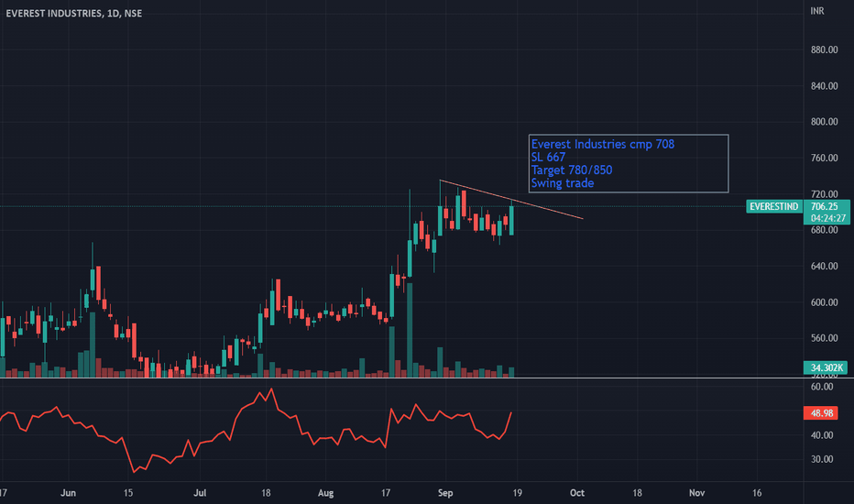Click the Aug date on time axis
The width and height of the screenshot is (854, 504).
325,493
